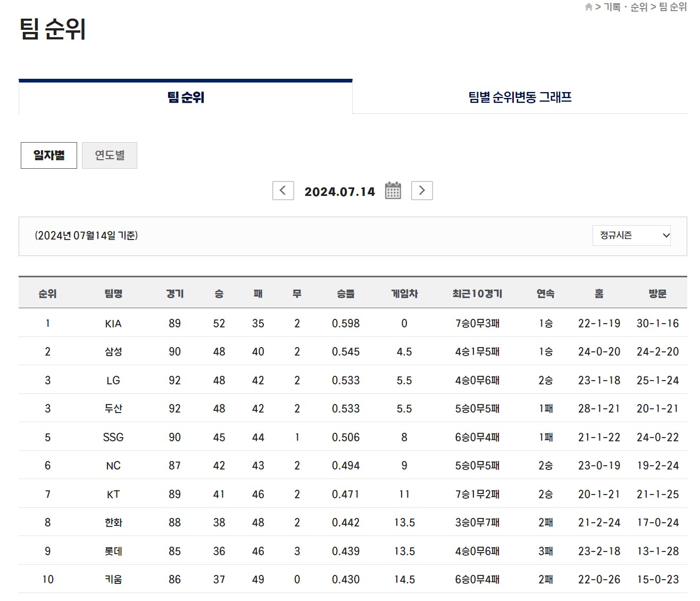Click NC win rate 0.494
Image resolution: width=700 pixels, height=601 pixels.
(346, 466)
